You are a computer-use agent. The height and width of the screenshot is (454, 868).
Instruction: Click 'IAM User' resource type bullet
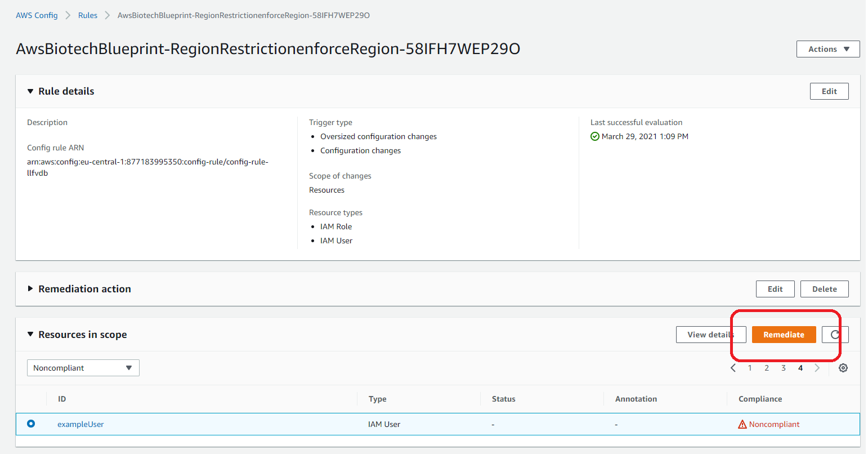(336, 241)
